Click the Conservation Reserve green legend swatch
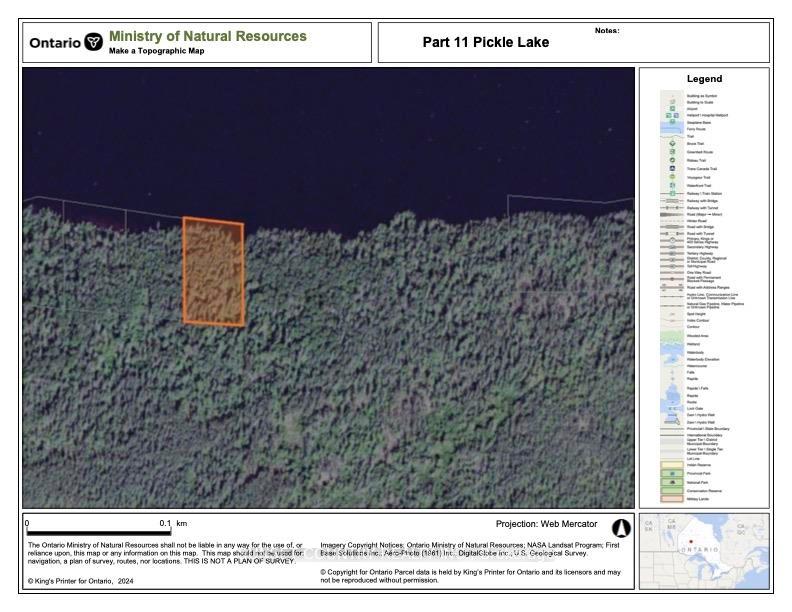 pyautogui.click(x=672, y=490)
